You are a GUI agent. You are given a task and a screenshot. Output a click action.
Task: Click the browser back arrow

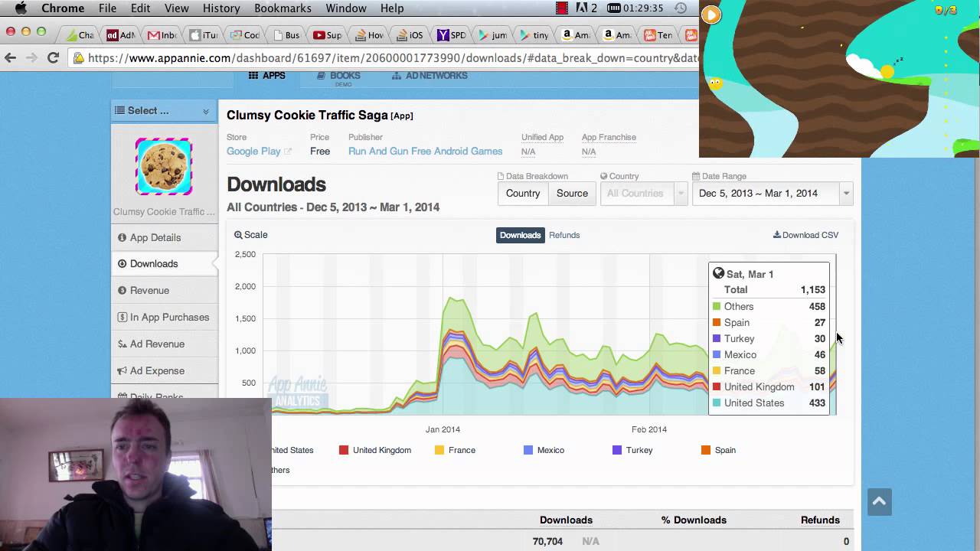10,57
